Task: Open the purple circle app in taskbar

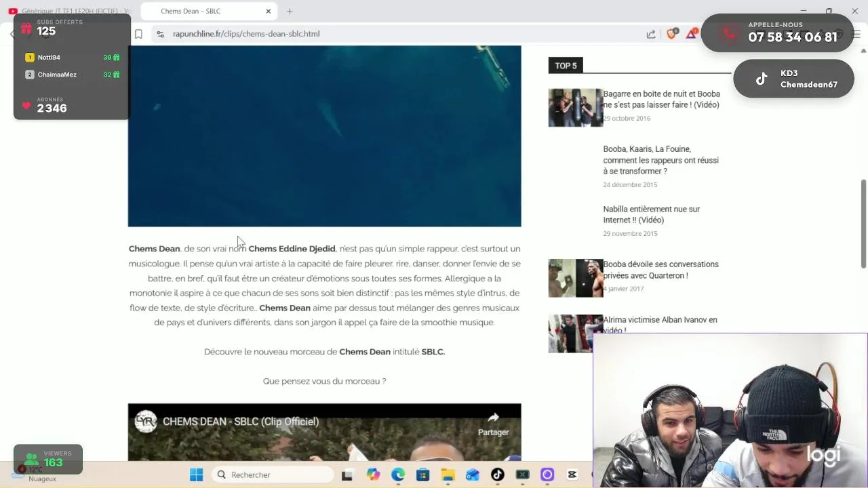Action: click(547, 475)
